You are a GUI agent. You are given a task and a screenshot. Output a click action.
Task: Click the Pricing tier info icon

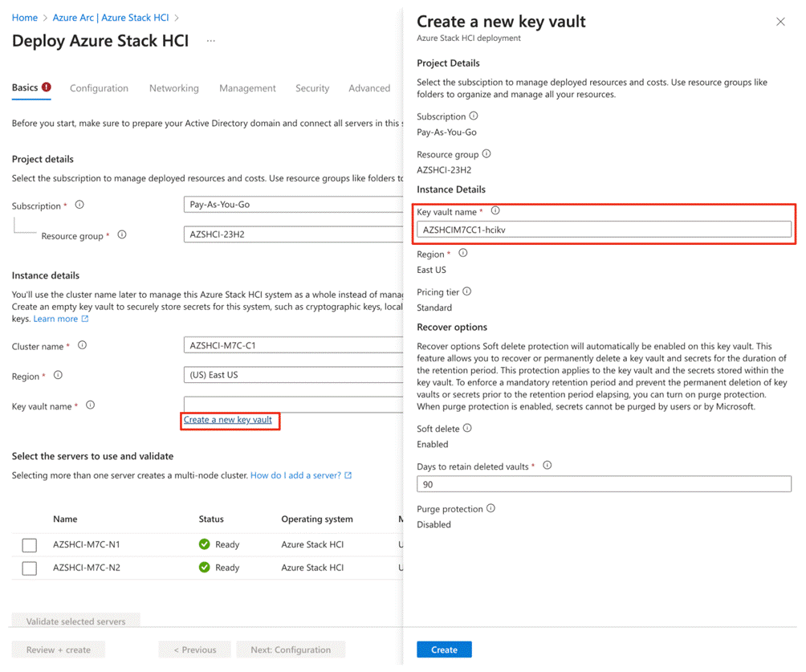467,291
